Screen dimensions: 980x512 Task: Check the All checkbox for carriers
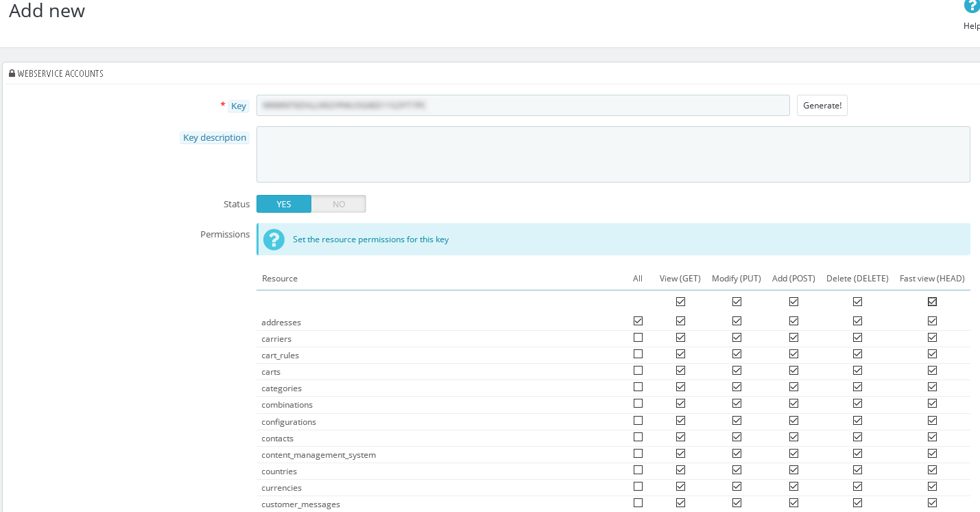638,338
